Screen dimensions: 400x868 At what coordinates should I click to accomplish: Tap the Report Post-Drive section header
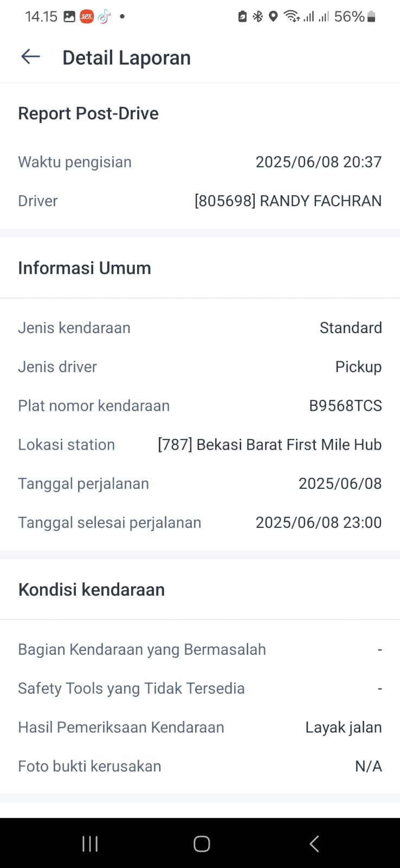[88, 113]
